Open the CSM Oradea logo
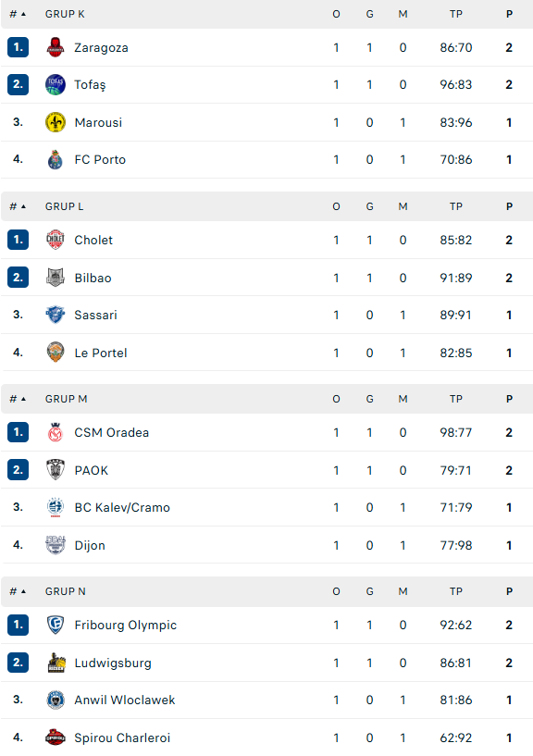The height and width of the screenshot is (756, 533). click(56, 432)
